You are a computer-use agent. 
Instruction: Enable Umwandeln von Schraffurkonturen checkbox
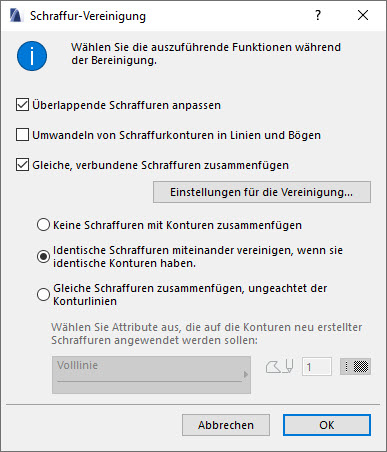(22, 135)
